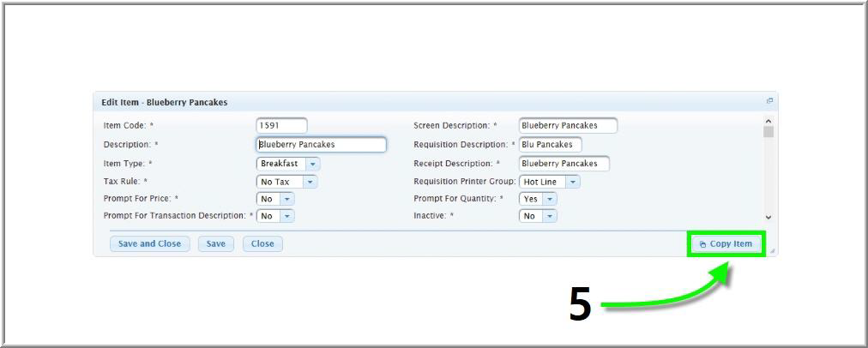Expand Prompt For Transaction Description dropdown
The width and height of the screenshot is (868, 348).
tap(286, 216)
